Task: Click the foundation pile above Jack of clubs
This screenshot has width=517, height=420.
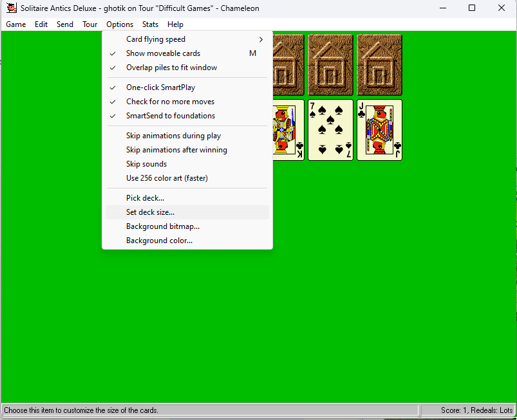Action: (x=379, y=65)
